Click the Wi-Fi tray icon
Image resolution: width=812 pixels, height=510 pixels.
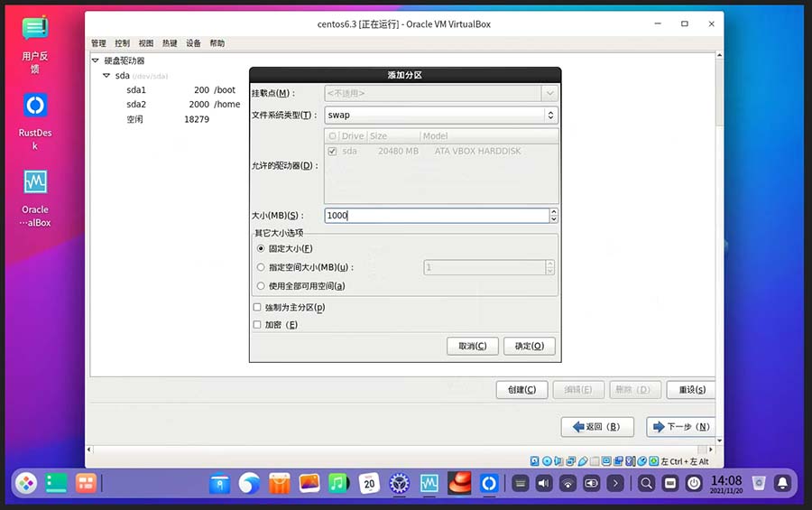click(x=567, y=484)
